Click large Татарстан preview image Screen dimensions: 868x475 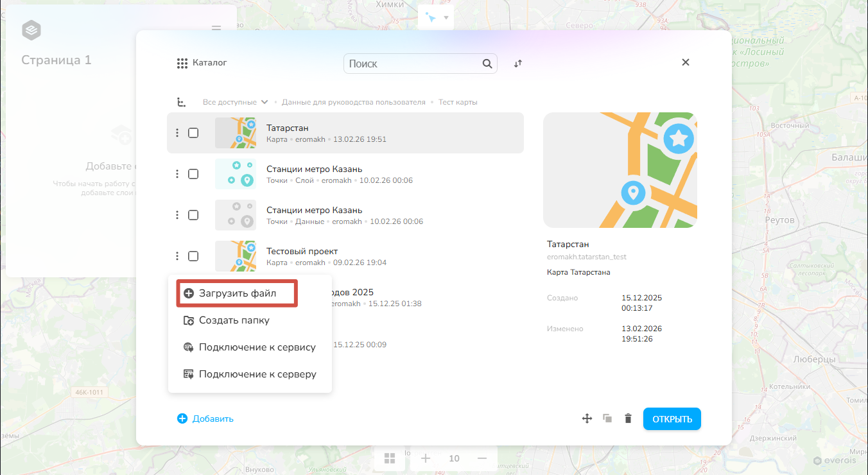tap(620, 170)
